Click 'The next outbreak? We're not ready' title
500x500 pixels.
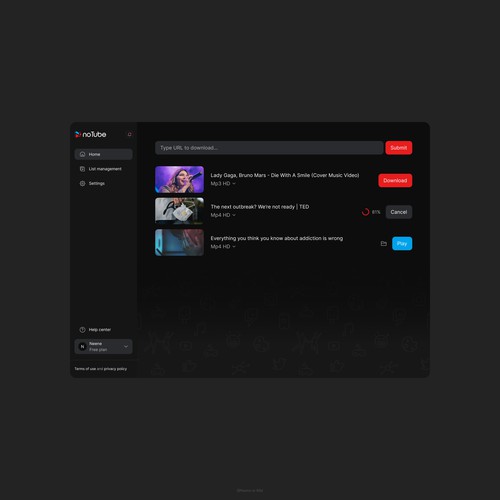(260, 207)
